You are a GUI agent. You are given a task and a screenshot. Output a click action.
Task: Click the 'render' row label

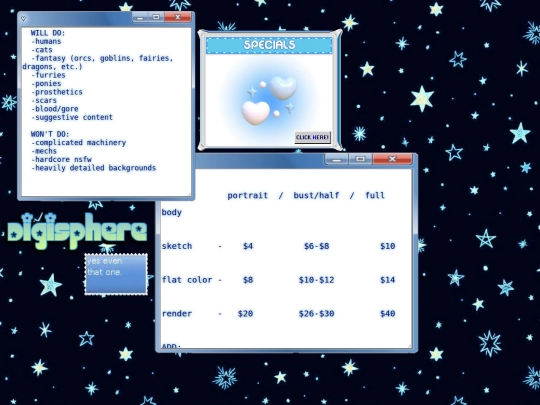[x=177, y=314]
